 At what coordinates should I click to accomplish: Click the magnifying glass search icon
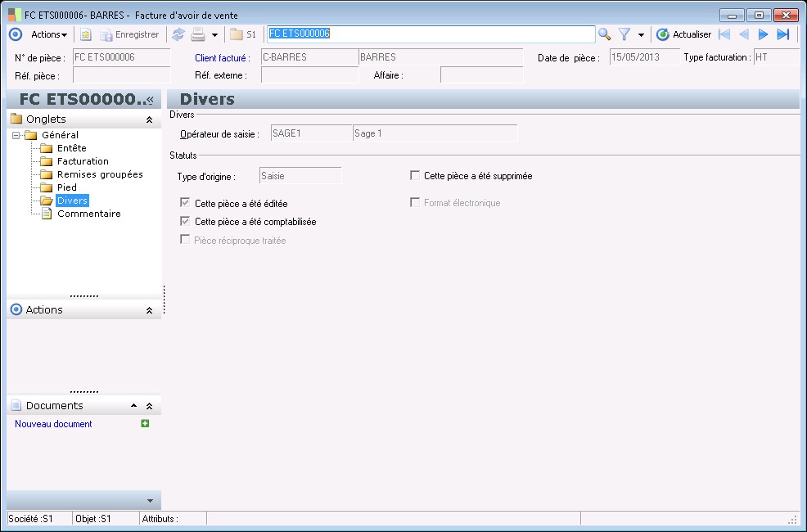coord(605,34)
